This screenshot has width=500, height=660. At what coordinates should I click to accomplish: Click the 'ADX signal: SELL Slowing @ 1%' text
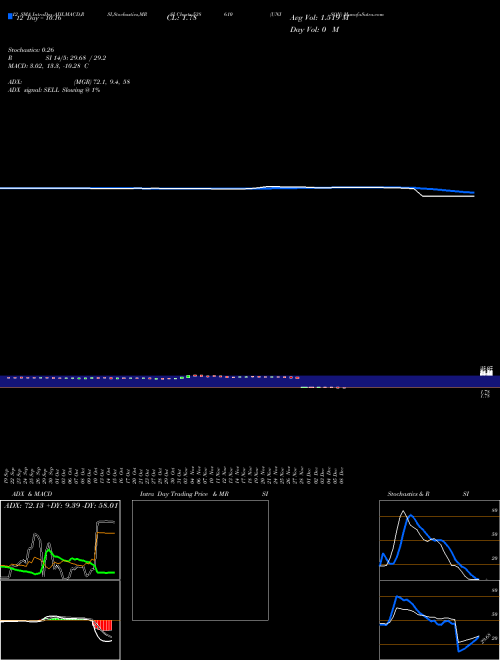[54, 90]
